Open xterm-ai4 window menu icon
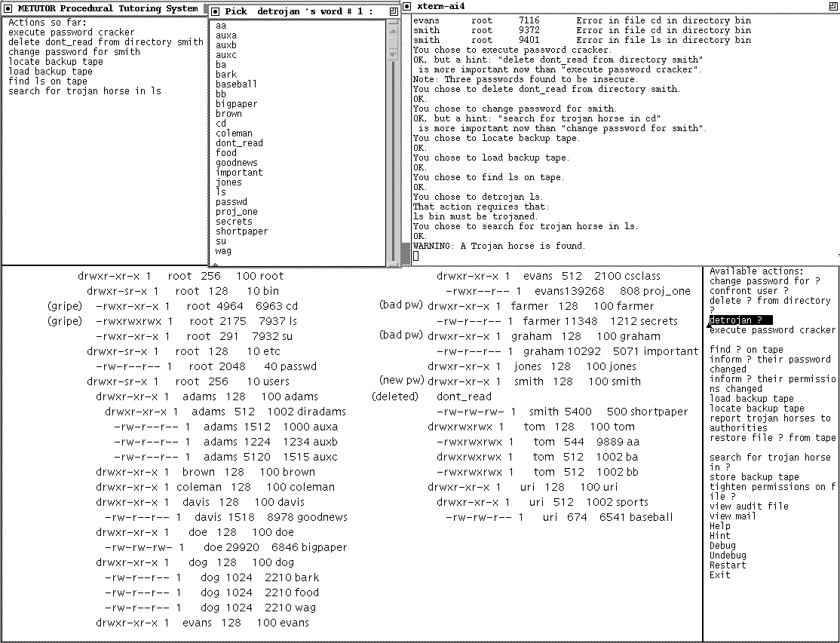The height and width of the screenshot is (643, 840). pos(407,7)
